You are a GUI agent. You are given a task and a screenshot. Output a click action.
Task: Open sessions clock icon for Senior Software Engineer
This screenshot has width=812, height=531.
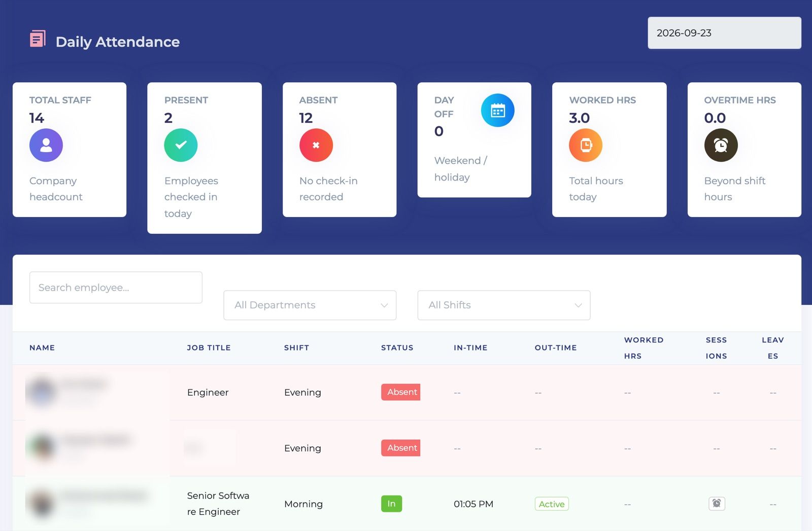tap(717, 504)
